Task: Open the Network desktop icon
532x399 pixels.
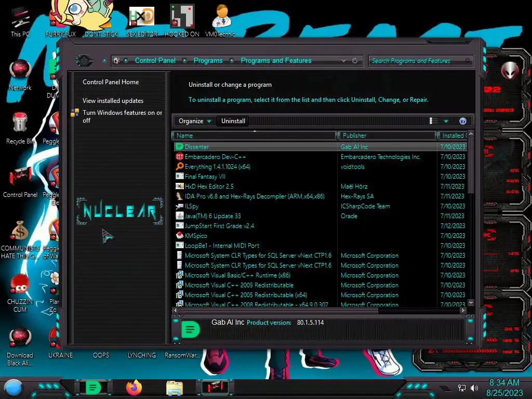Action: coord(20,75)
